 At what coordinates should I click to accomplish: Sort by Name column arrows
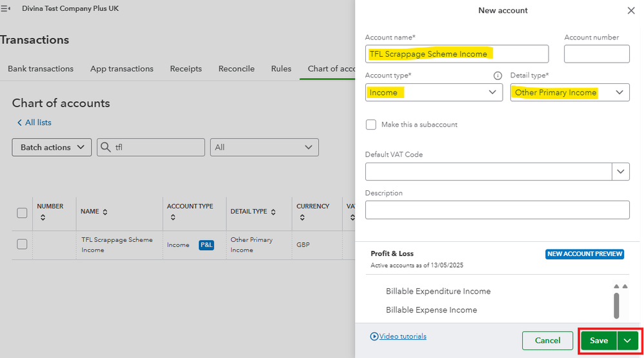105,212
